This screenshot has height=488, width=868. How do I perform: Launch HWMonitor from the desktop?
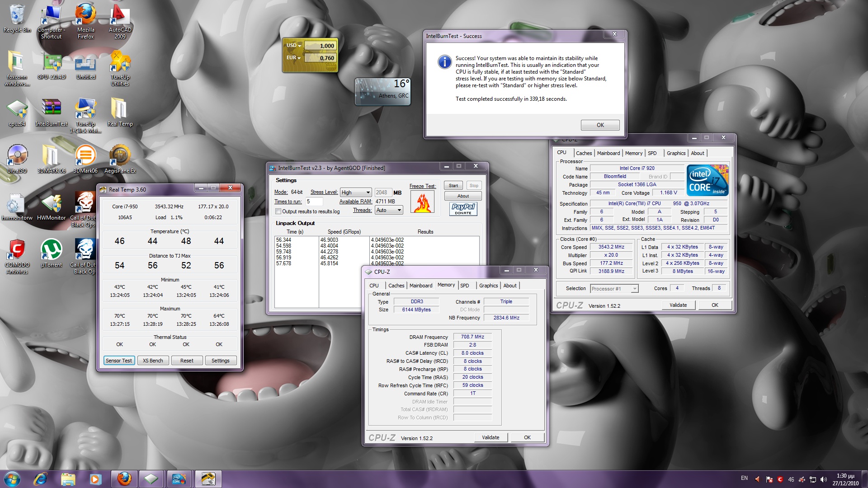[x=51, y=207]
